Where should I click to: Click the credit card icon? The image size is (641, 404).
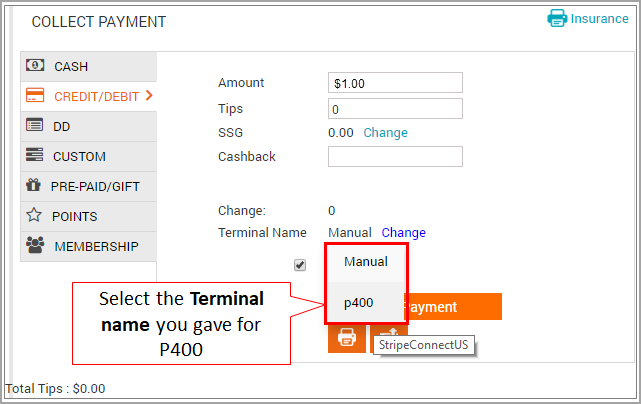pos(35,95)
